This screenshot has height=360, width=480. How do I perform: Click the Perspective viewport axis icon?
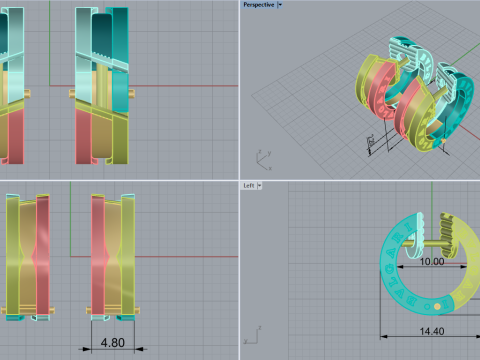tap(264, 160)
